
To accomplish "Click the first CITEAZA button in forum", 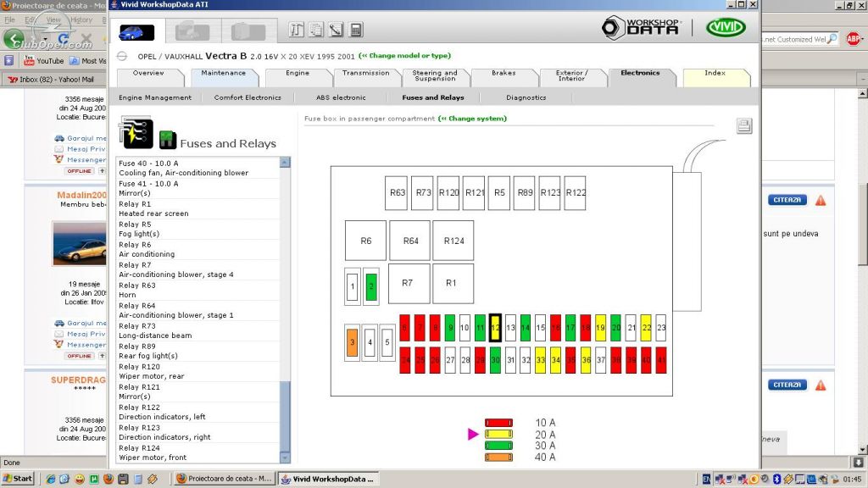I will pos(787,200).
